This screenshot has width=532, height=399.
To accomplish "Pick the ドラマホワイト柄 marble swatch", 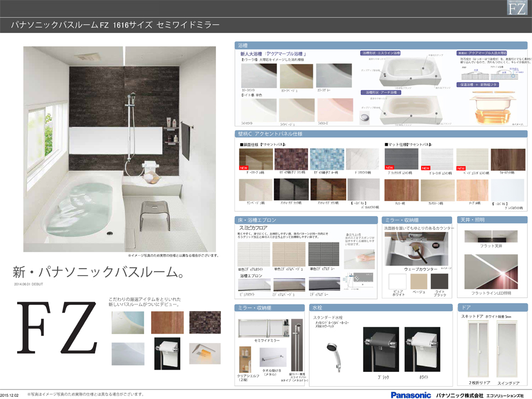I will pos(362,159).
